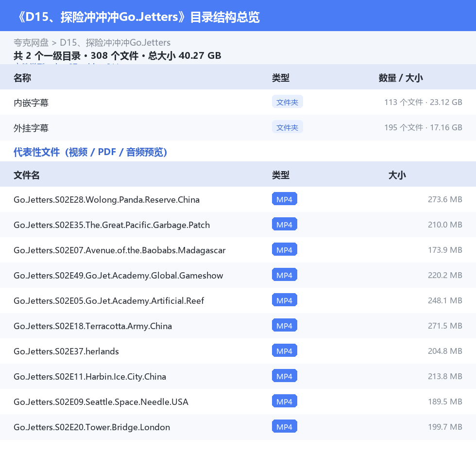Open Go.Jetters.S02E35.The.Great.Pacific.Garbage.Patch file
This screenshot has width=476, height=455.
pyautogui.click(x=112, y=225)
